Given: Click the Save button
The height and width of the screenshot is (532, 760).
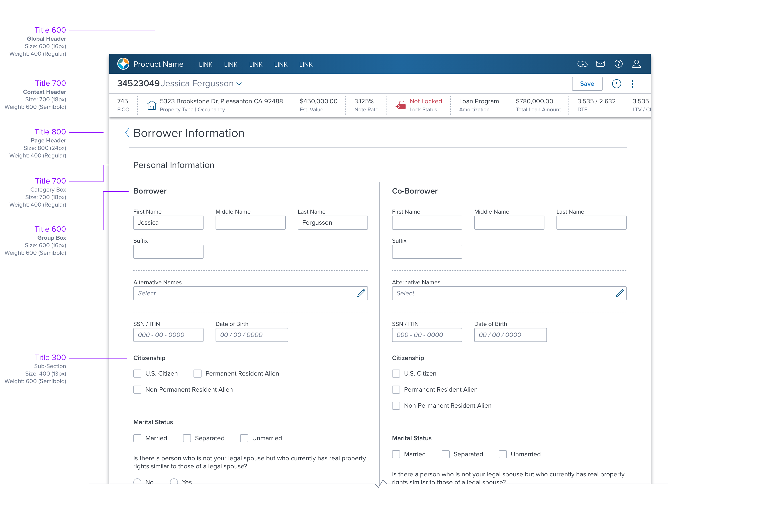Looking at the screenshot, I should tap(587, 84).
